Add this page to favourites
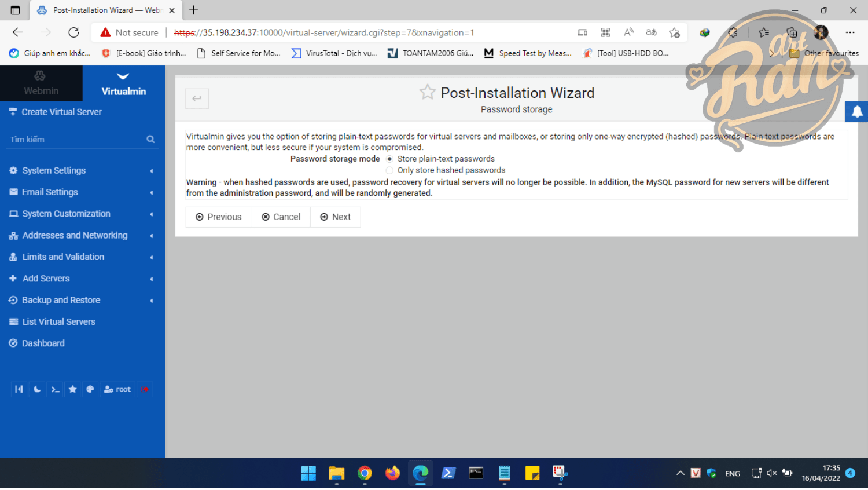 click(x=674, y=32)
